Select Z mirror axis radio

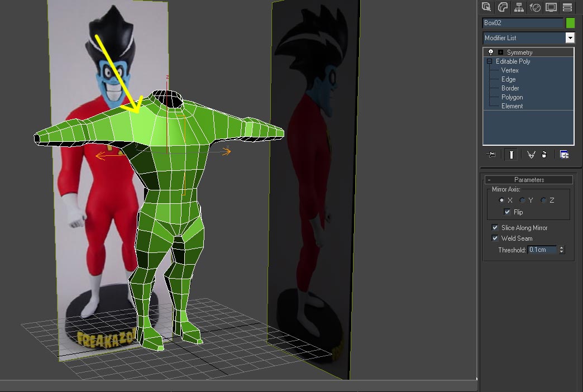543,200
